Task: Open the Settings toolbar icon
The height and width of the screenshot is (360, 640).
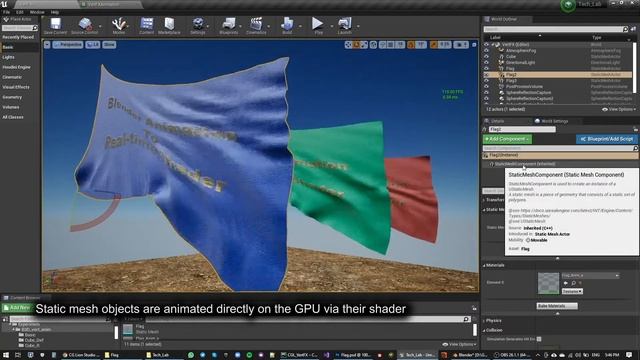Action: tap(198, 26)
